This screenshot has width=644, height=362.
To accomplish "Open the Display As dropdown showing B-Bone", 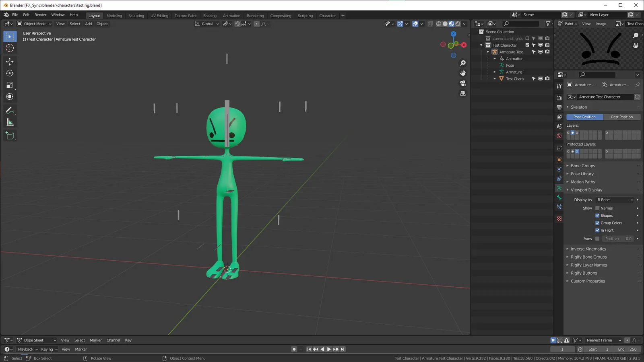I will (x=615, y=200).
